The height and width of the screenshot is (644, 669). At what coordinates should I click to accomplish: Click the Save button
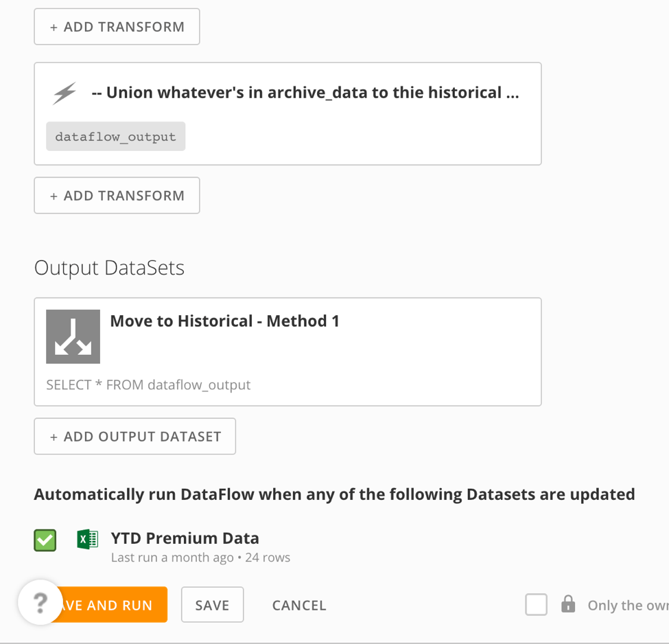pos(213,605)
